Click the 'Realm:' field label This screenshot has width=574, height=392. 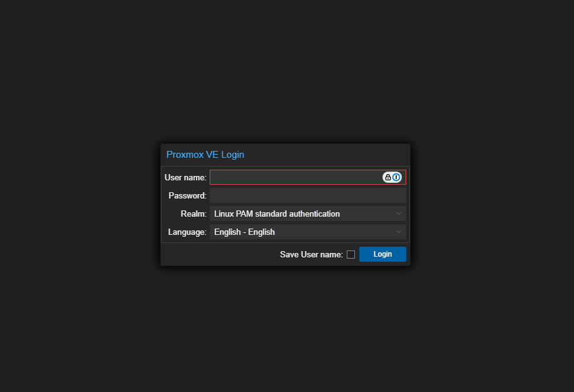click(193, 214)
